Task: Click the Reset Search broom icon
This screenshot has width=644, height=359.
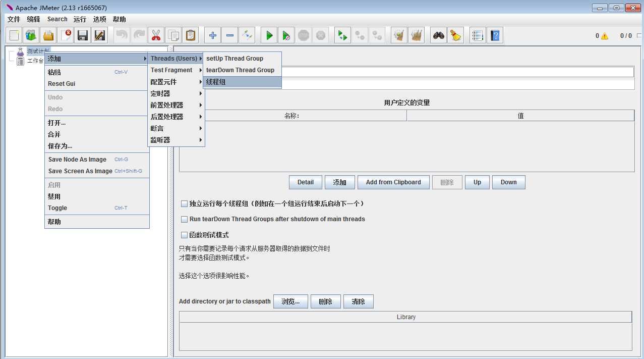Action: [456, 35]
